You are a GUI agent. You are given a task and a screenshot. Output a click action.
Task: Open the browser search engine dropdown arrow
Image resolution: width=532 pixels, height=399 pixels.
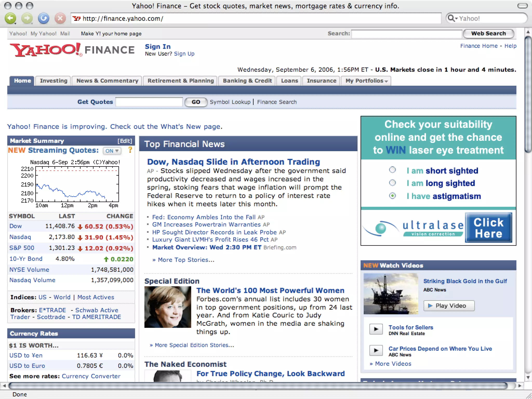click(x=456, y=19)
